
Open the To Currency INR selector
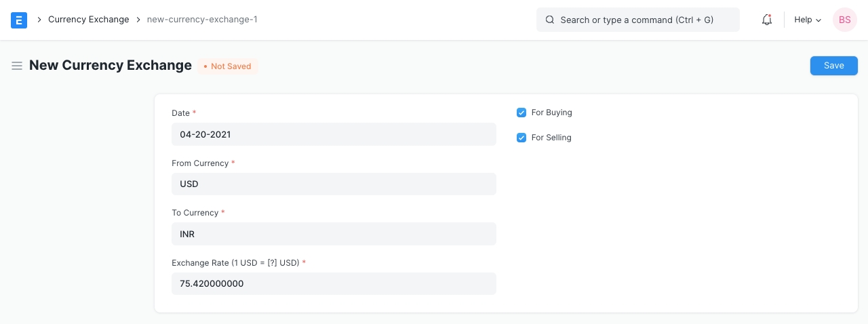pos(334,234)
